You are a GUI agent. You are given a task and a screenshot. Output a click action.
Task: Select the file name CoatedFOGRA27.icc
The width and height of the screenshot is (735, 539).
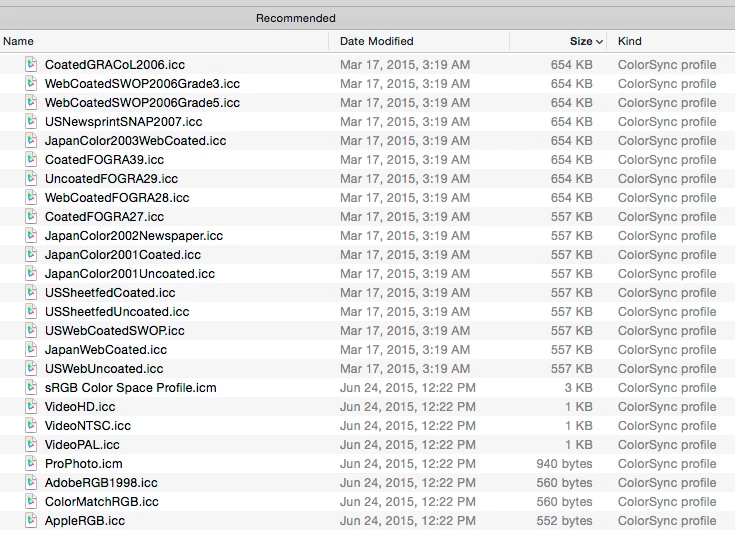(x=105, y=217)
